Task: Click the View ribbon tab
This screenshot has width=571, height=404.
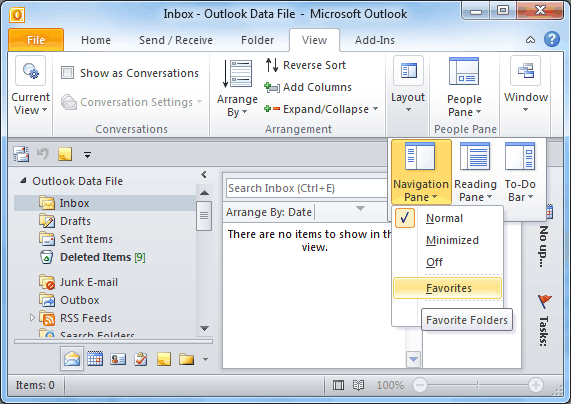Action: point(314,40)
